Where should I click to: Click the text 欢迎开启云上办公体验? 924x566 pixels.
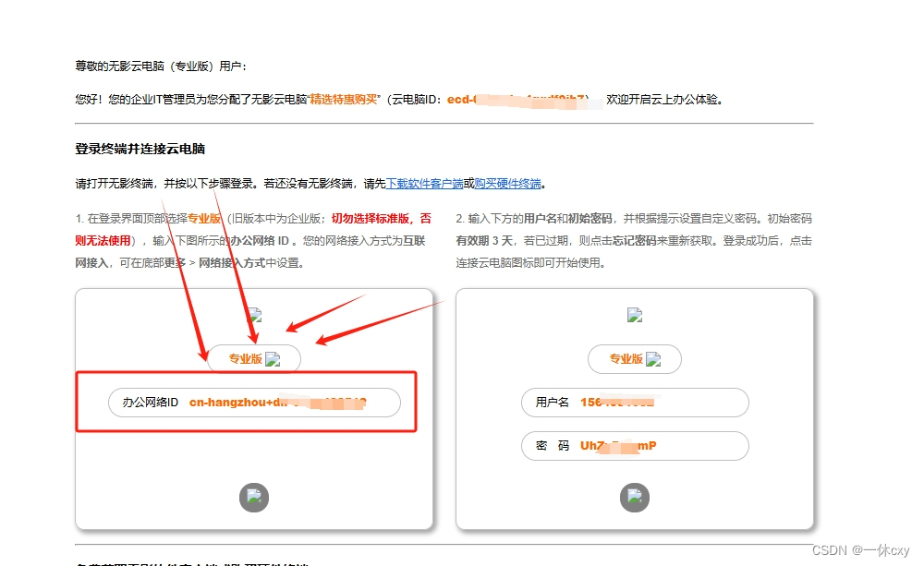(x=663, y=100)
